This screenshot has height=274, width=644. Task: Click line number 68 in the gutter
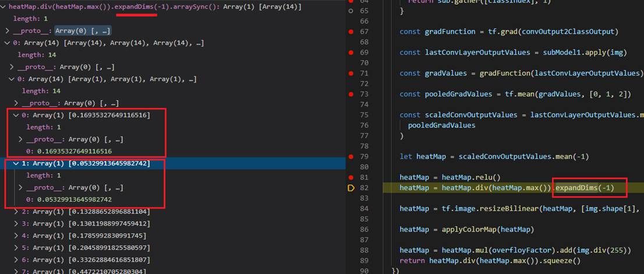pyautogui.click(x=364, y=42)
